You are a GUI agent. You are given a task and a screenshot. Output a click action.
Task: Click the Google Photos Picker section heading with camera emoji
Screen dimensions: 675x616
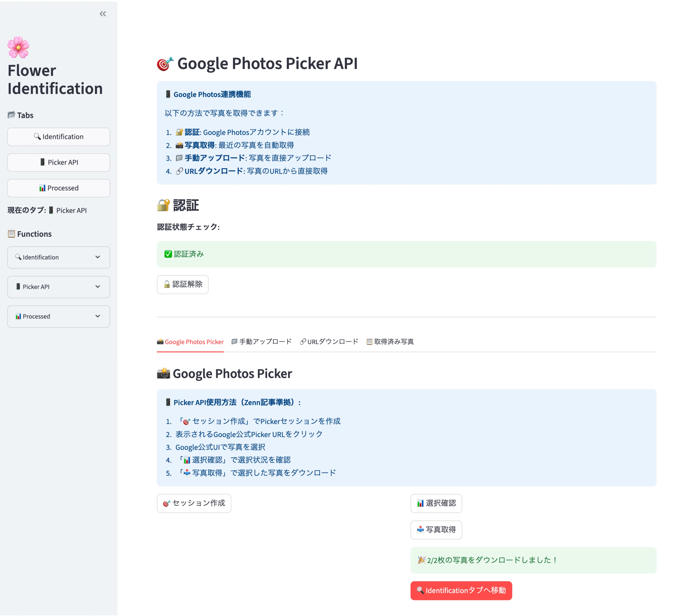pyautogui.click(x=225, y=373)
